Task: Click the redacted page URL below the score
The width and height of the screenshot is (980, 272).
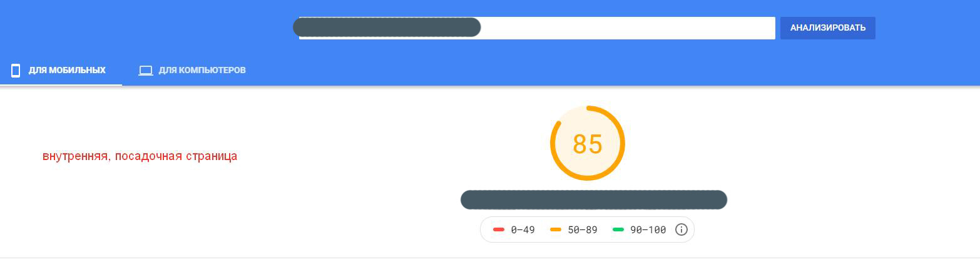Action: tap(593, 200)
